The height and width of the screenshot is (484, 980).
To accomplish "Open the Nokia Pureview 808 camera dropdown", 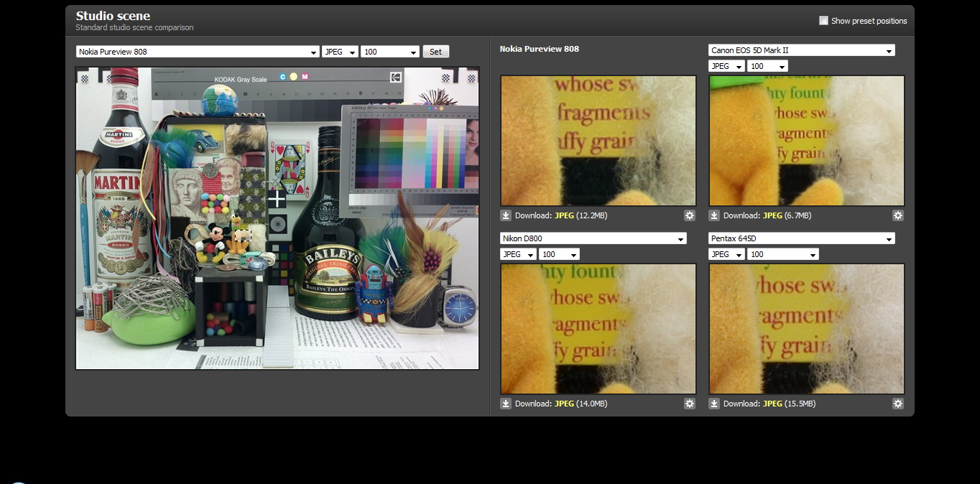I will [x=198, y=52].
